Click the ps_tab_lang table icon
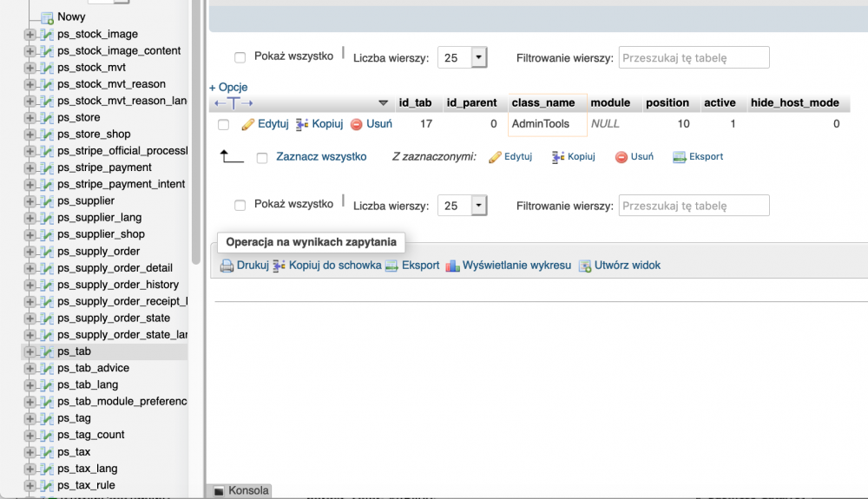 47,385
